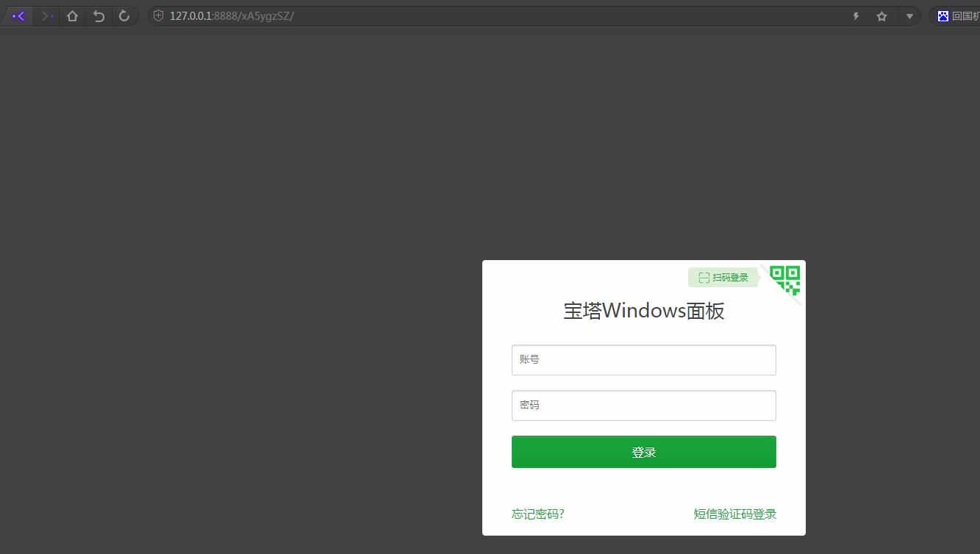Open the address bar dropdown arrow
Image resolution: width=980 pixels, height=554 pixels.
[909, 16]
